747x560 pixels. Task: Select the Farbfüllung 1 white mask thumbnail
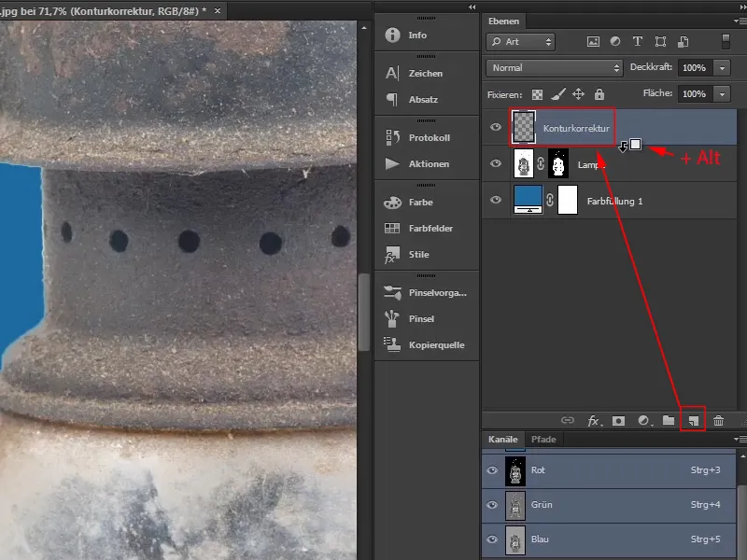tap(568, 200)
